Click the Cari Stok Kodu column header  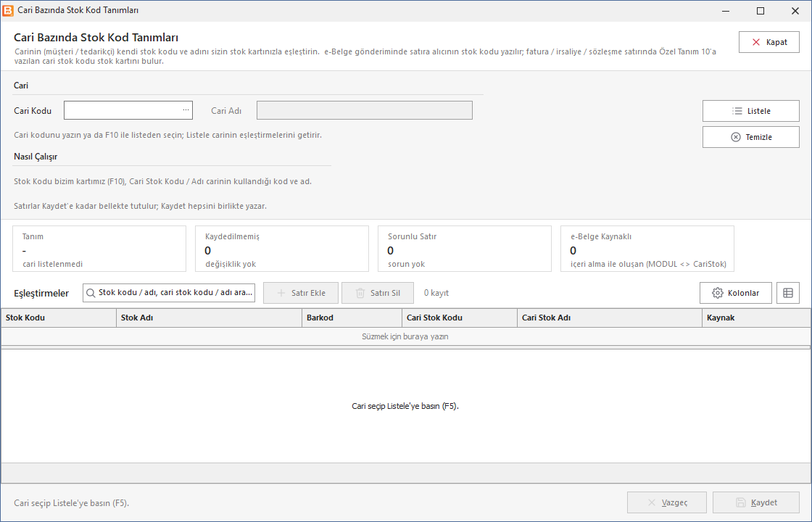pos(460,318)
